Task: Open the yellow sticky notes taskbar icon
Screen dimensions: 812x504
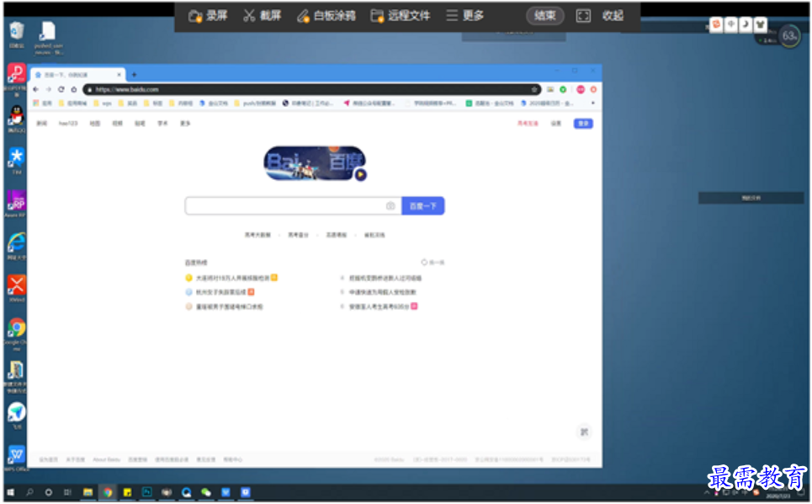Action: [x=127, y=492]
